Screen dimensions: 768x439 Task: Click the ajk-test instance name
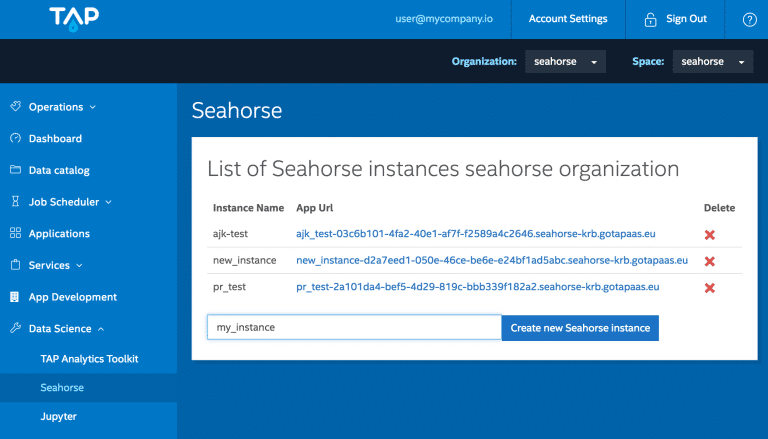[230, 234]
